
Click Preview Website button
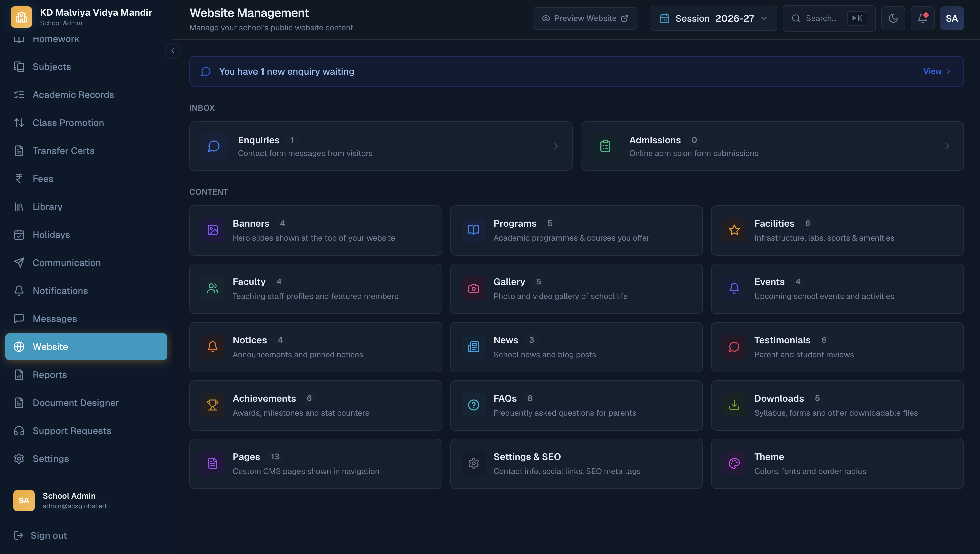coord(584,18)
